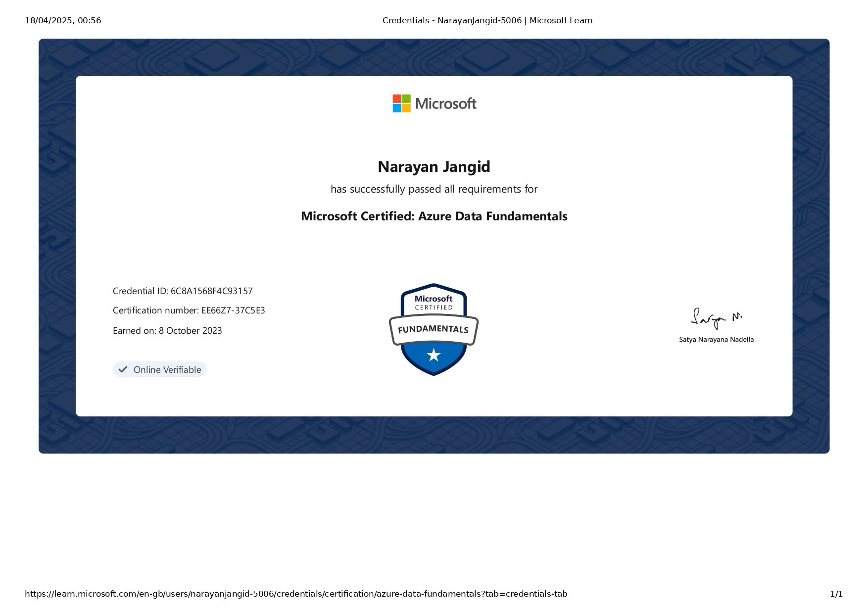Click the Satya Nadella handwritten signature
This screenshot has width=868, height=614.
tap(716, 318)
